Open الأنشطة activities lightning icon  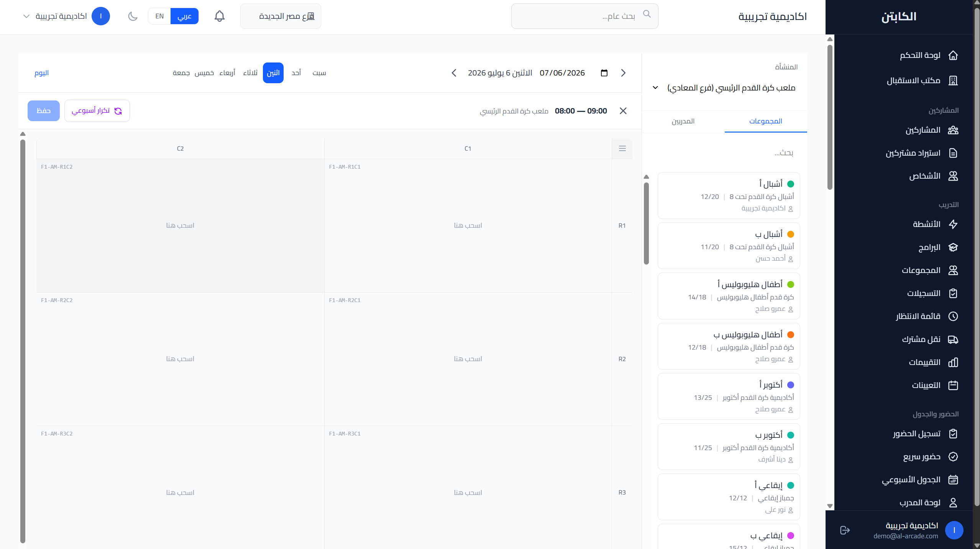953,224
